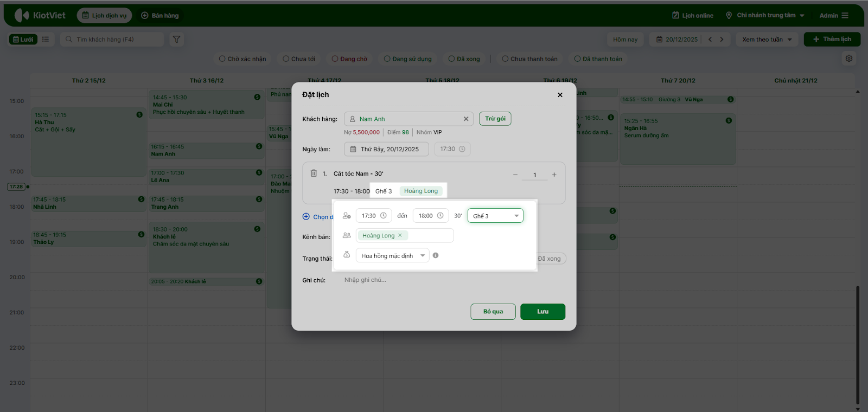868x412 pixels.
Task: Select Đang sử dụng status filter
Action: [408, 59]
